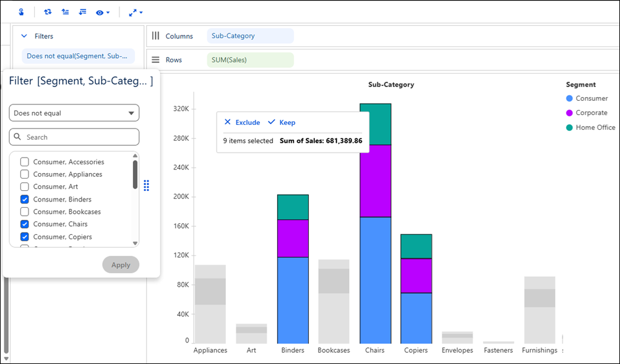
Task: Click the blue dotted drag handle icon
Action: [x=146, y=185]
